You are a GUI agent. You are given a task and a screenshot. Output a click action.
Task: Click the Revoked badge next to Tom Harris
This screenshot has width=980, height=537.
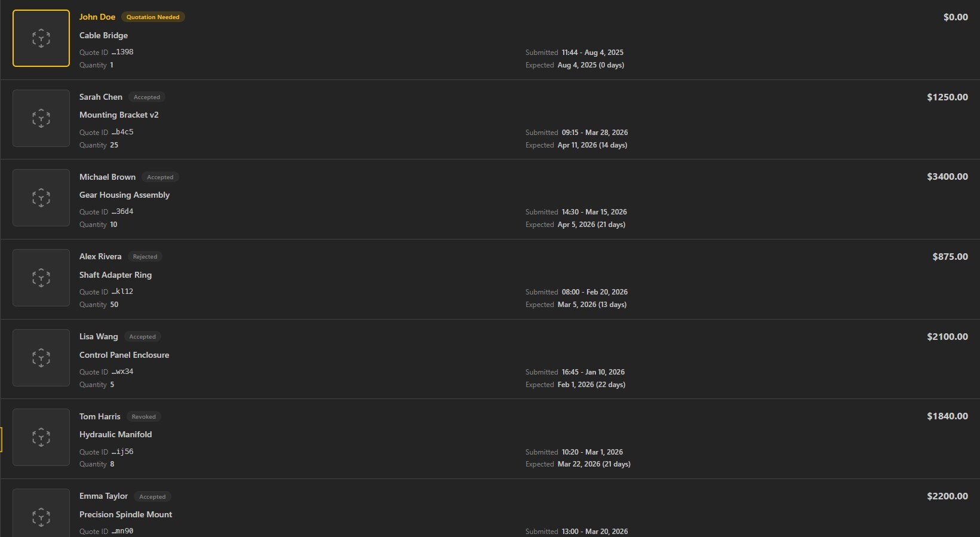coord(144,417)
